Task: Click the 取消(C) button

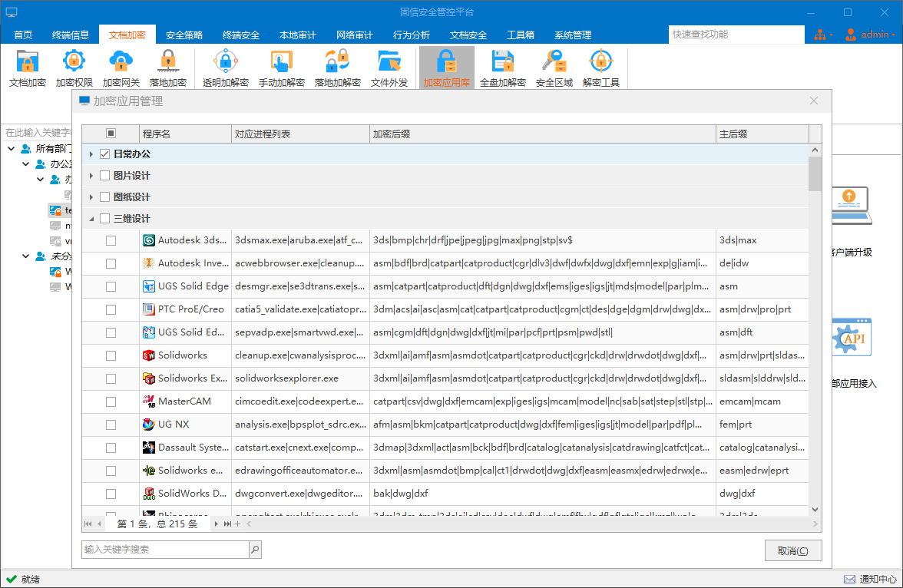Action: [x=793, y=550]
